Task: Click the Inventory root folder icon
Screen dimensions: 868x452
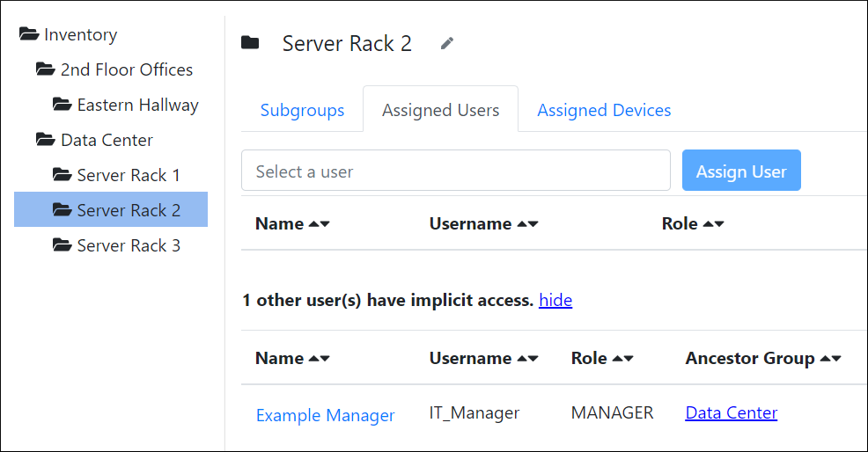Action: click(x=29, y=35)
